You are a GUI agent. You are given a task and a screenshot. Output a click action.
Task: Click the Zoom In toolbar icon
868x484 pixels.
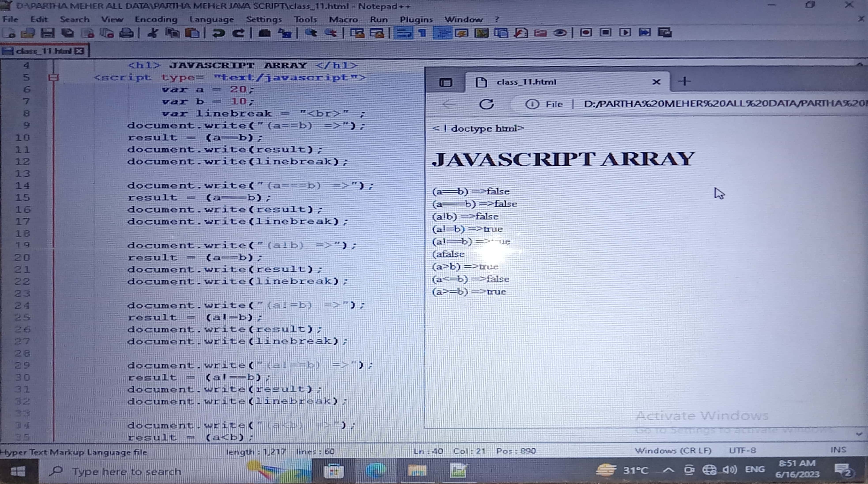point(311,33)
